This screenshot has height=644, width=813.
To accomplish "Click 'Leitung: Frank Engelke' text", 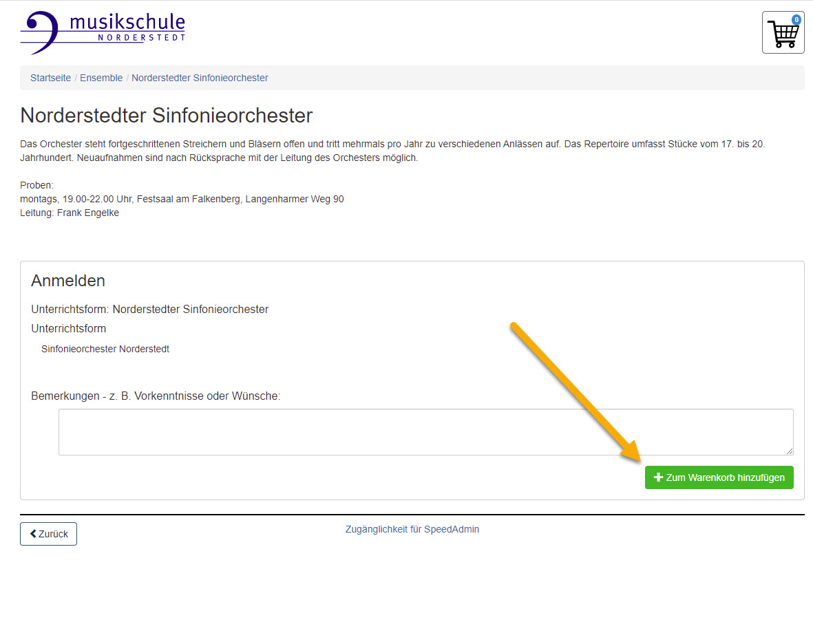I will point(70,213).
